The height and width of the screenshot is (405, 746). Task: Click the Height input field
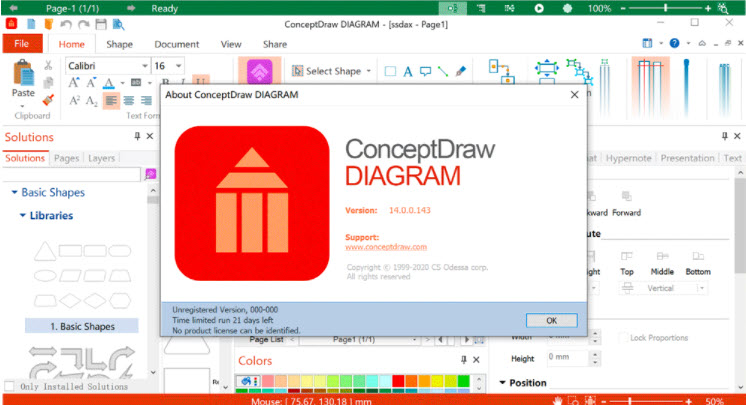coord(569,358)
